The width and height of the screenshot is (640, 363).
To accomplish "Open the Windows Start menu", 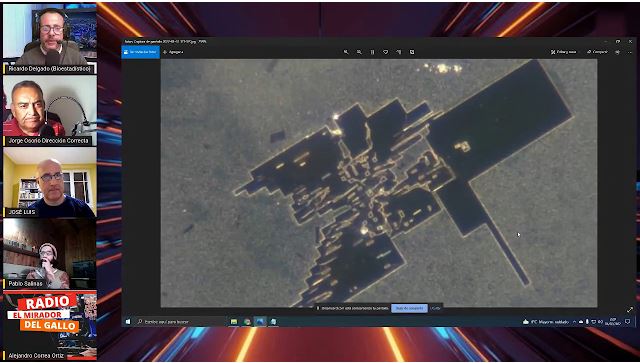I will [128, 322].
